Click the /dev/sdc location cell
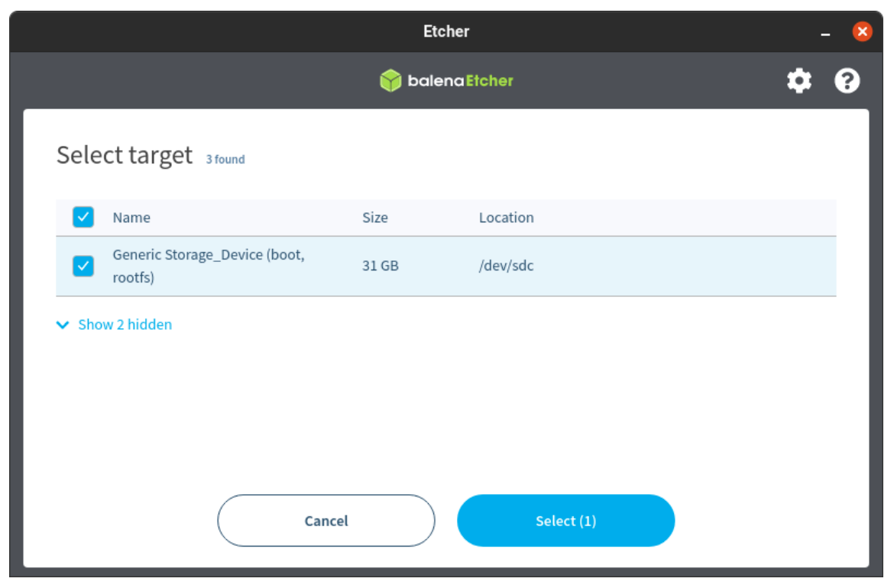 click(x=506, y=266)
